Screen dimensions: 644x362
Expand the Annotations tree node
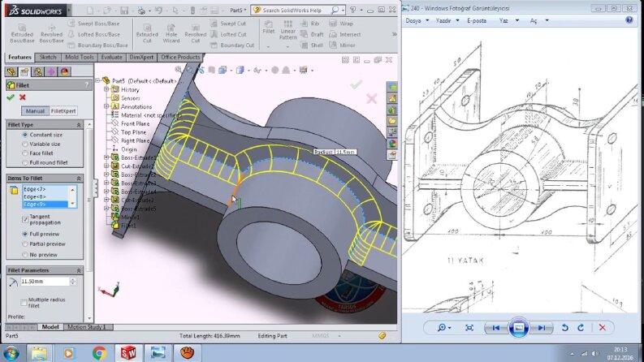(x=106, y=106)
